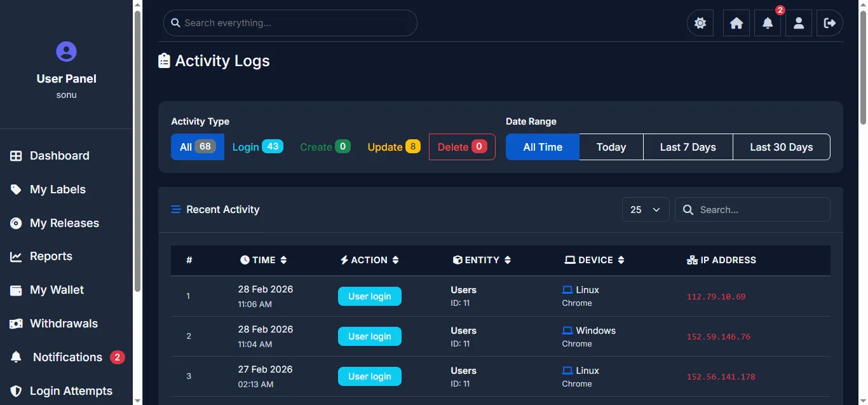
Task: Click the My Labels tag icon
Action: (x=16, y=189)
